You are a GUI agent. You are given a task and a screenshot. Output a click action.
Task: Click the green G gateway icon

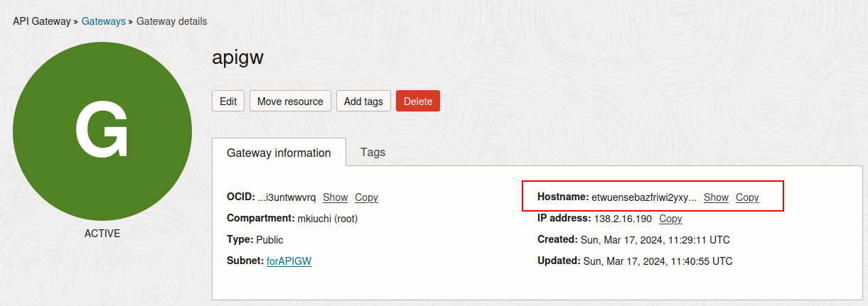click(x=102, y=131)
